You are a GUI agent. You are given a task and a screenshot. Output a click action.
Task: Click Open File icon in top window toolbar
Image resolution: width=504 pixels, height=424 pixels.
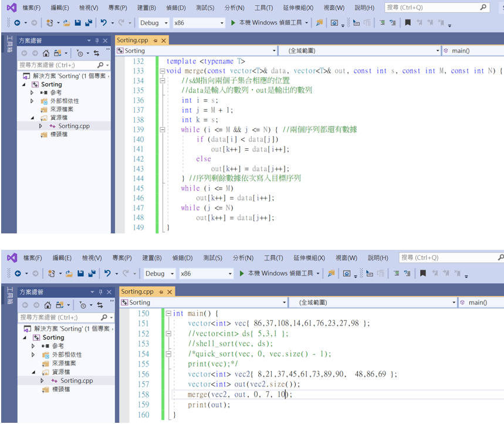66,23
